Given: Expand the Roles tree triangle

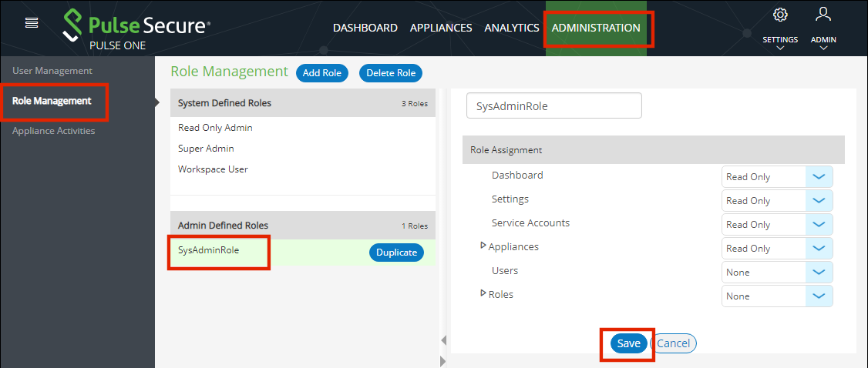Looking at the screenshot, I should click(483, 293).
